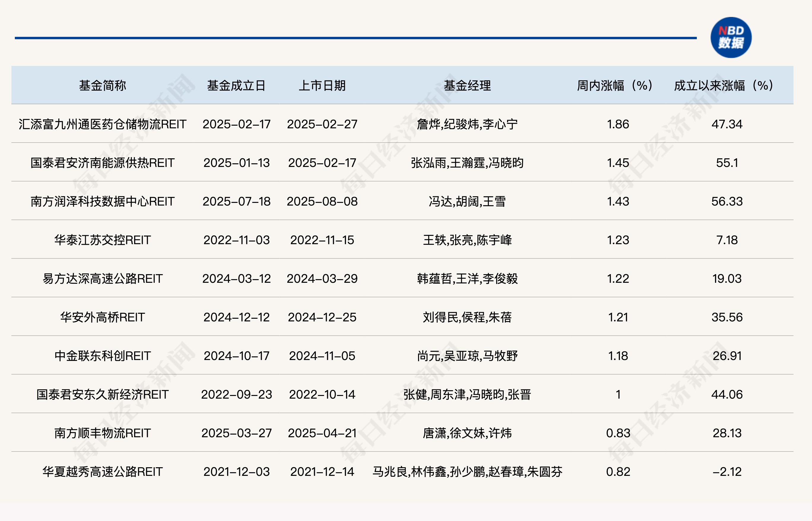The width and height of the screenshot is (812, 521).
Task: Click 中金联东科创REIT fund name
Action: [x=102, y=356]
